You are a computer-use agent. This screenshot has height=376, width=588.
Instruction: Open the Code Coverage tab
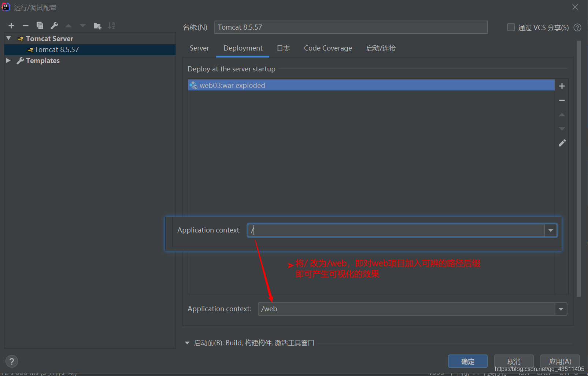pos(327,48)
